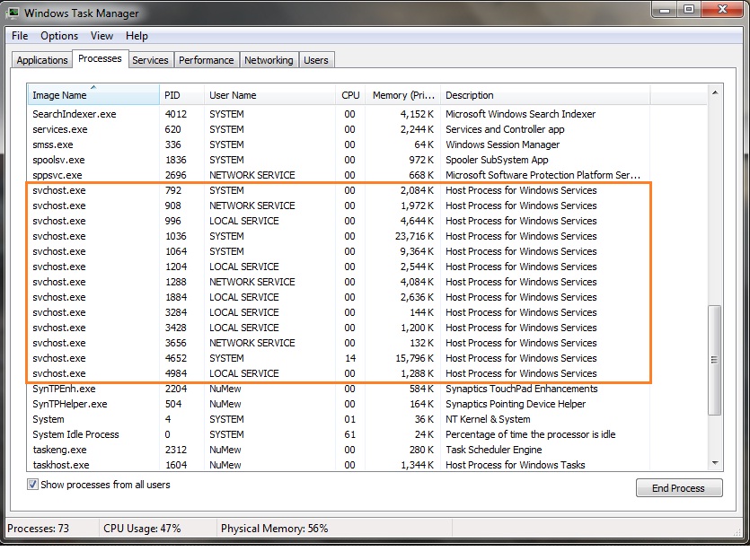Sort by Description column header
Screen dimensions: 750x560
[545, 95]
